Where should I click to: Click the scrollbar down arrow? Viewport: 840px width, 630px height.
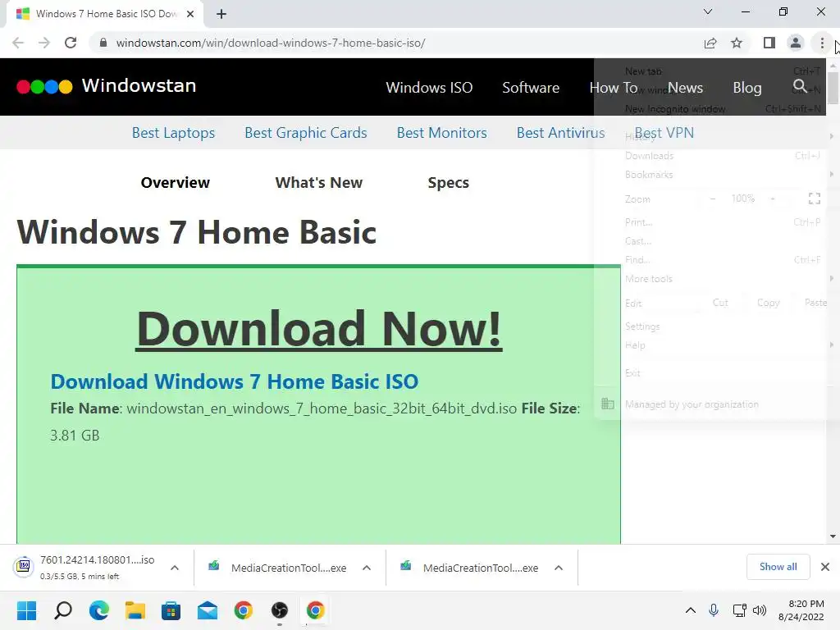(833, 536)
